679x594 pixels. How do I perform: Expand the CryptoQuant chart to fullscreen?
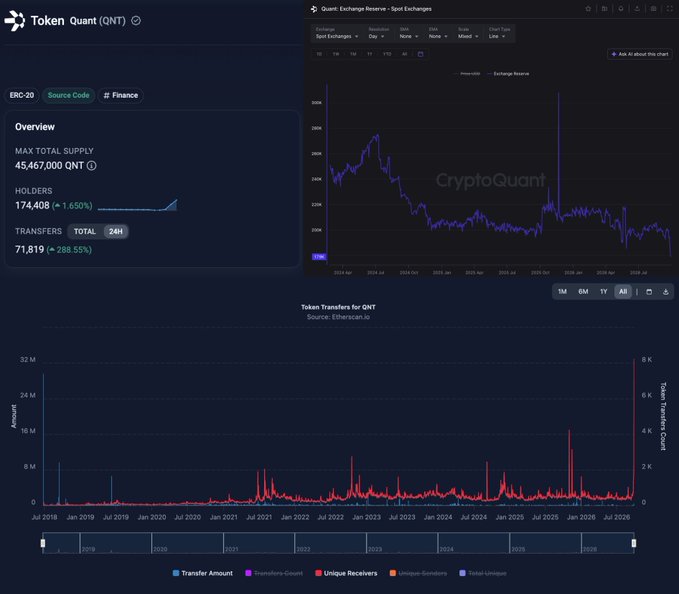[669, 9]
